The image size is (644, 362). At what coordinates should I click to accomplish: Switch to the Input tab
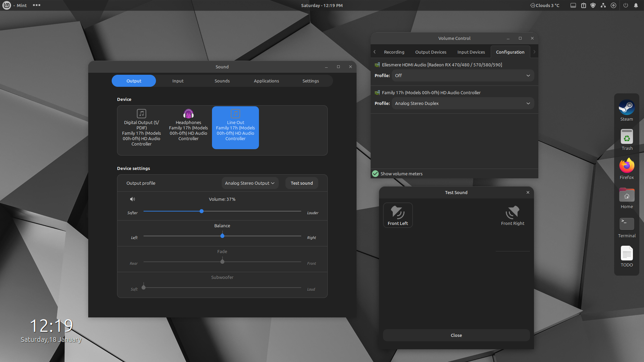coord(178,81)
